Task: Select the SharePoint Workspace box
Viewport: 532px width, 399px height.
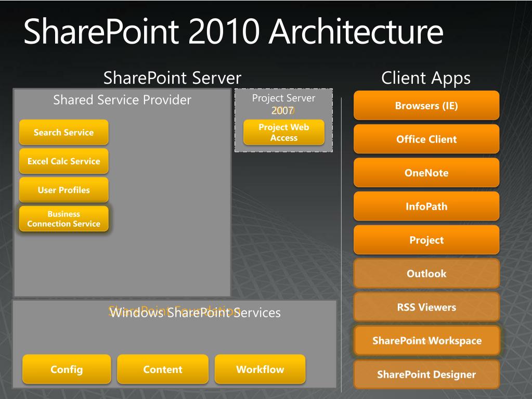Action: pos(426,341)
